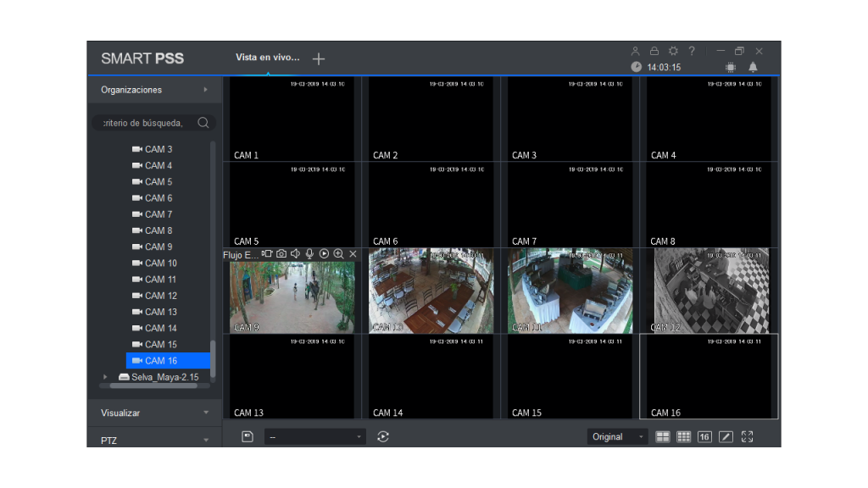Enable digital zoom on CAM 9 tile

338,254
